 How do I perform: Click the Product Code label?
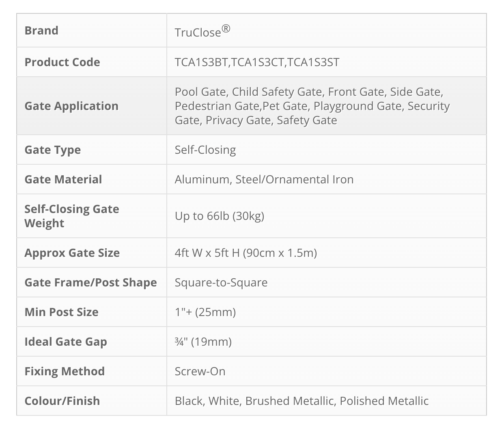(x=62, y=62)
